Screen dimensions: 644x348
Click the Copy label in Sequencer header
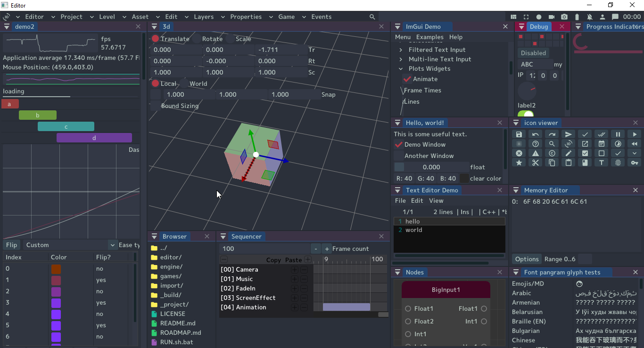pyautogui.click(x=273, y=260)
